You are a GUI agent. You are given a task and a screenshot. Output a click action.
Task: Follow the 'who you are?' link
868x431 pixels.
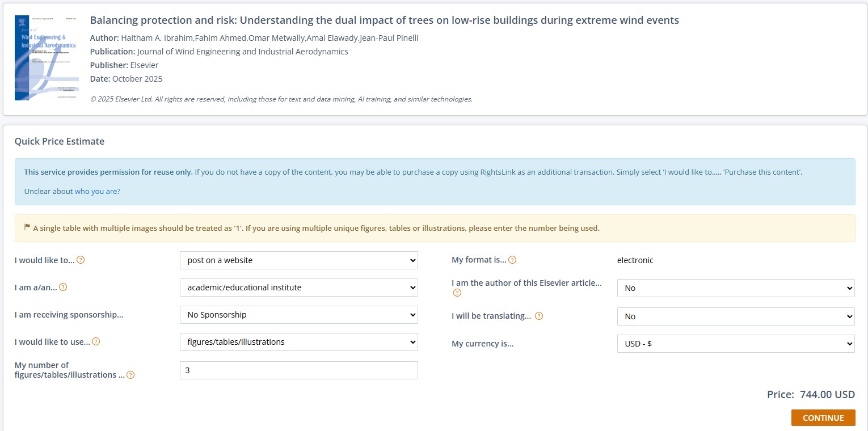tap(98, 192)
